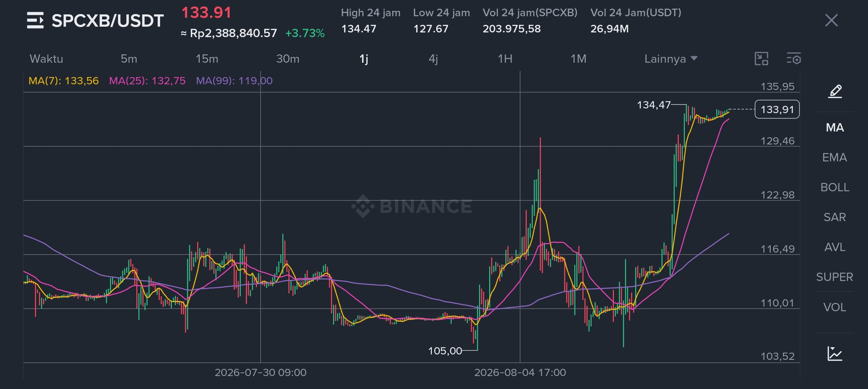
Task: Switch to 4j timeframe
Action: coord(433,59)
